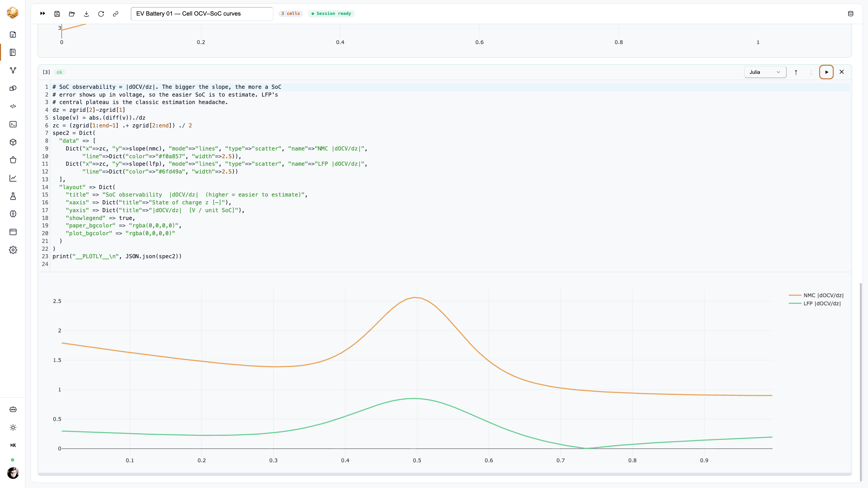Save the notebook with floppy icon

click(x=57, y=14)
